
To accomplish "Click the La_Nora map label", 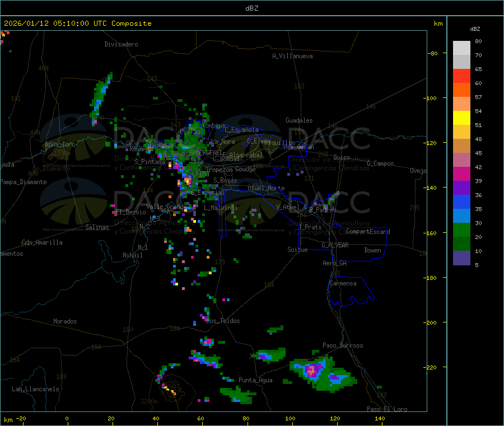I will click(x=223, y=142).
